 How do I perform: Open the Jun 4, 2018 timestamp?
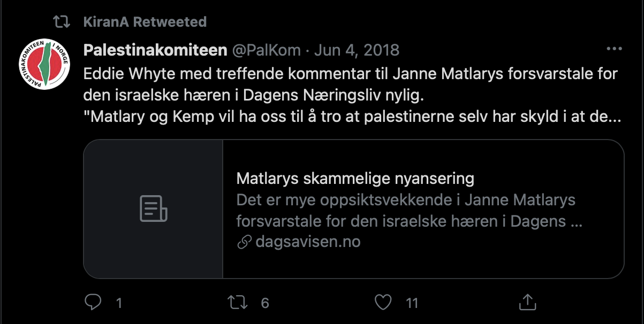(357, 50)
